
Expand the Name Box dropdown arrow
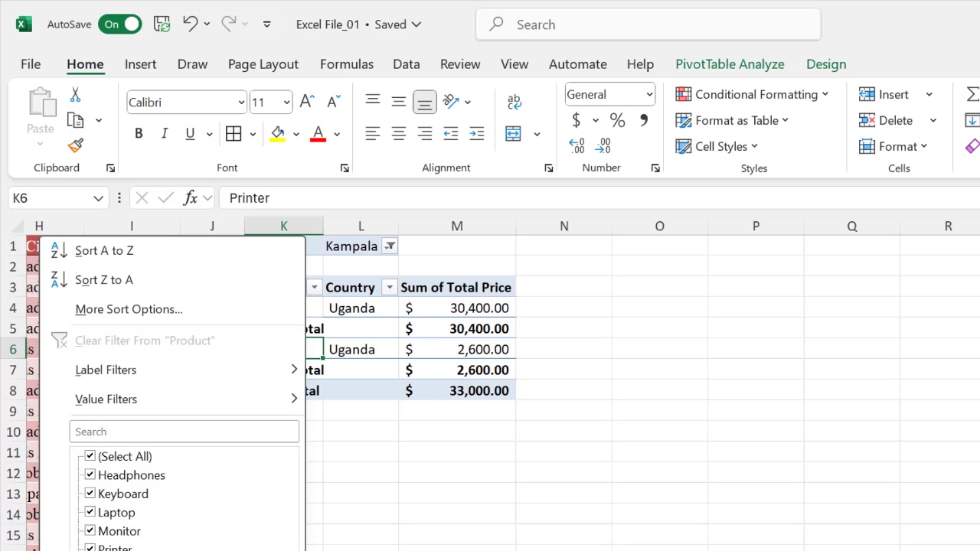click(98, 198)
